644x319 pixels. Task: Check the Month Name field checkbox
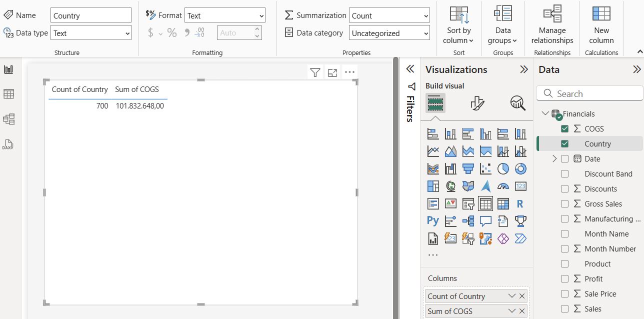coord(564,233)
